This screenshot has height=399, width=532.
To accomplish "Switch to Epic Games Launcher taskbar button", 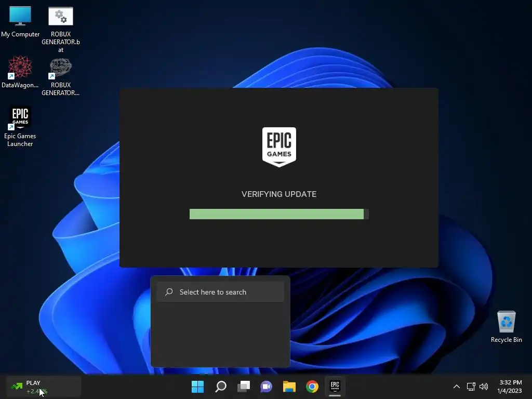I will 335,387.
